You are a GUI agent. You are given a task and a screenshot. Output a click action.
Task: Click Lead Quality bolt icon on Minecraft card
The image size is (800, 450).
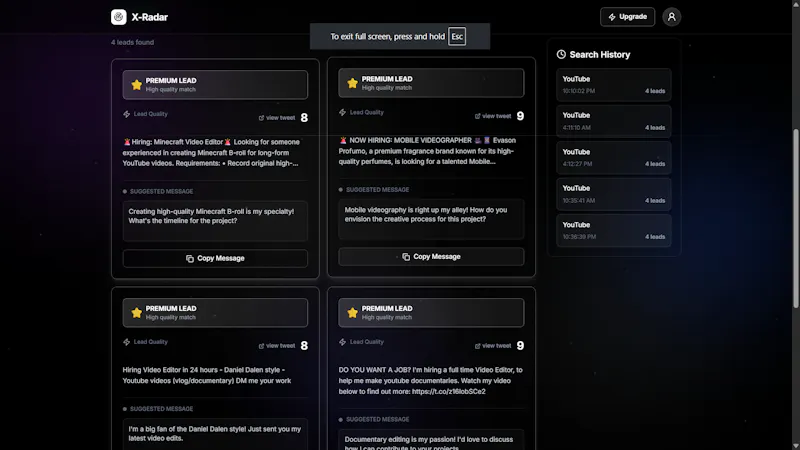[x=127, y=114]
